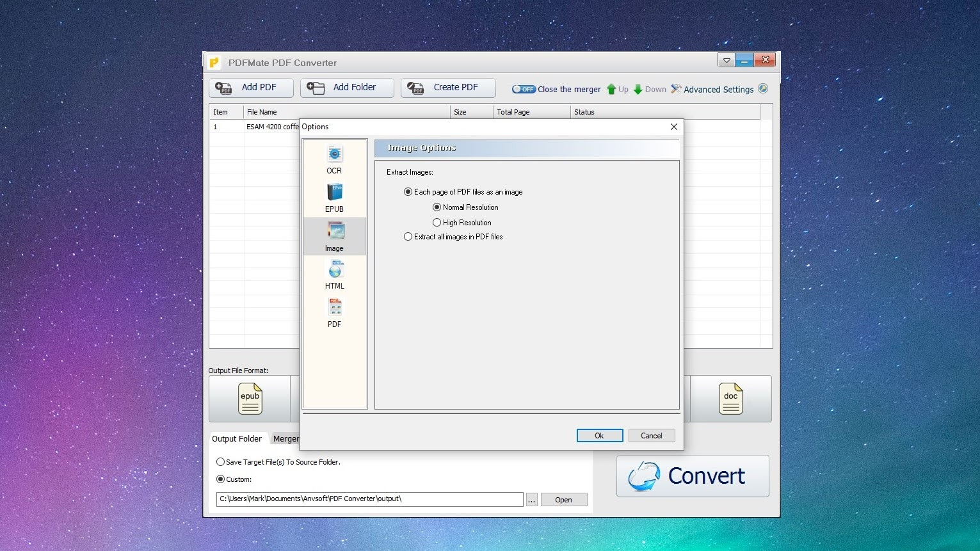Choose the doc output format
The height and width of the screenshot is (551, 980).
tap(730, 398)
